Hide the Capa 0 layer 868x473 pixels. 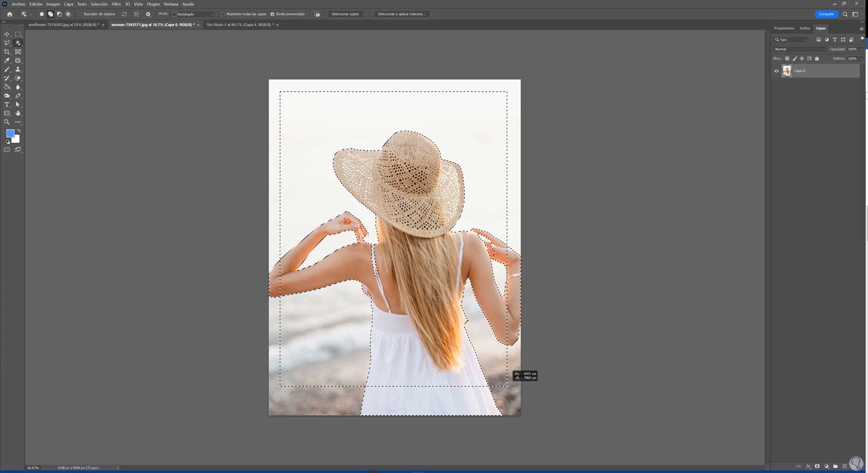pos(776,71)
